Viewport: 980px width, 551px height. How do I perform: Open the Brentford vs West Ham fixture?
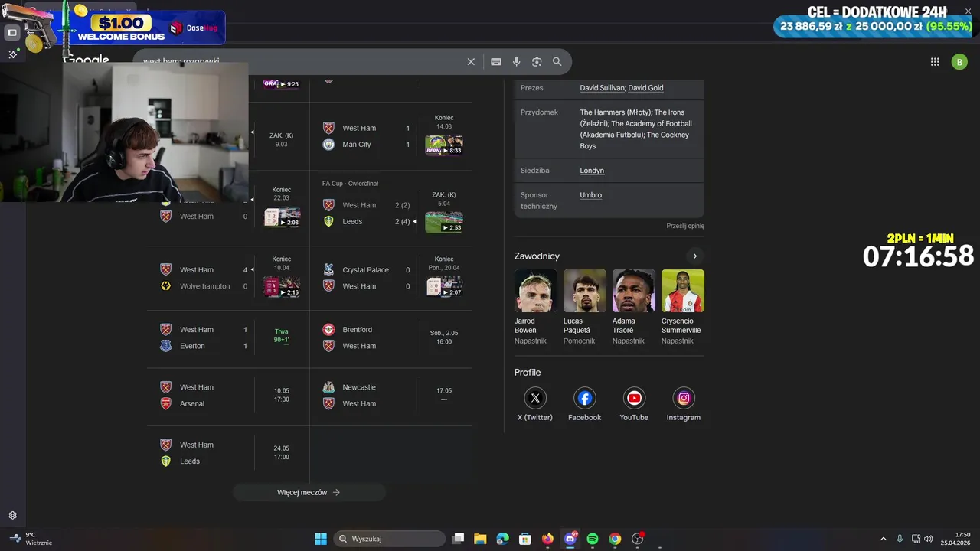(x=390, y=337)
